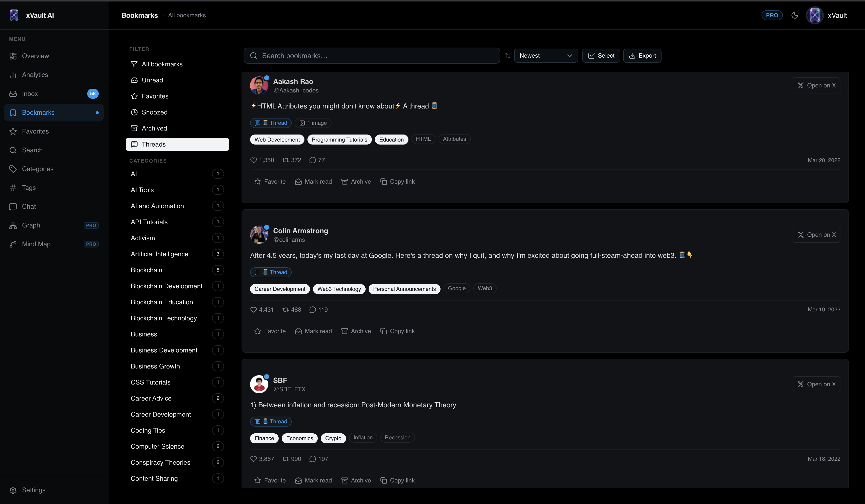Select the Snoozed filter
The width and height of the screenshot is (865, 504).
coord(154,112)
